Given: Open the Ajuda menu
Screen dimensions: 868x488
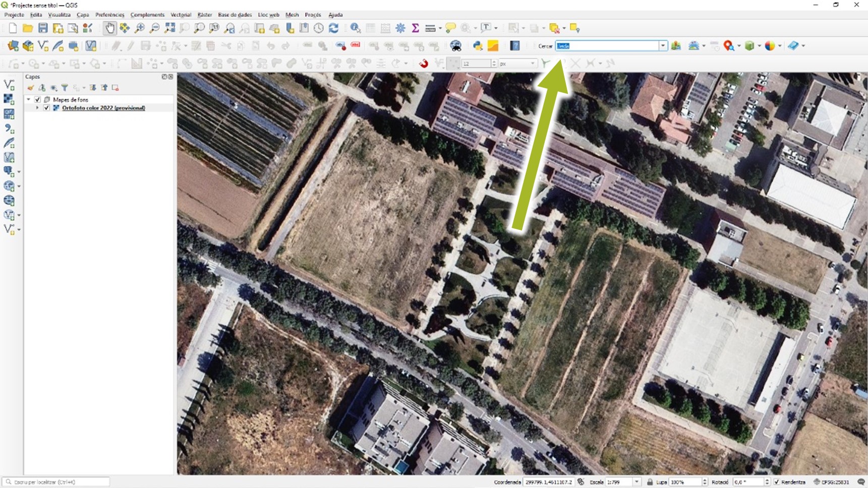Looking at the screenshot, I should tap(335, 15).
